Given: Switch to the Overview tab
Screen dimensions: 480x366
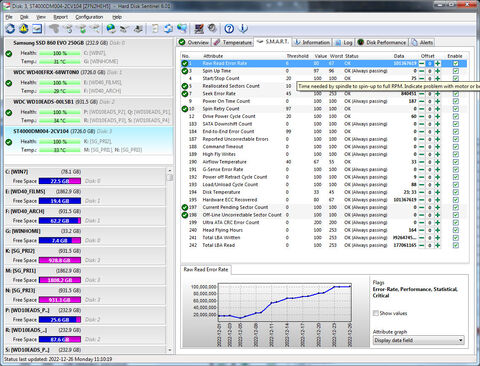Looking at the screenshot, I should pyautogui.click(x=194, y=42).
